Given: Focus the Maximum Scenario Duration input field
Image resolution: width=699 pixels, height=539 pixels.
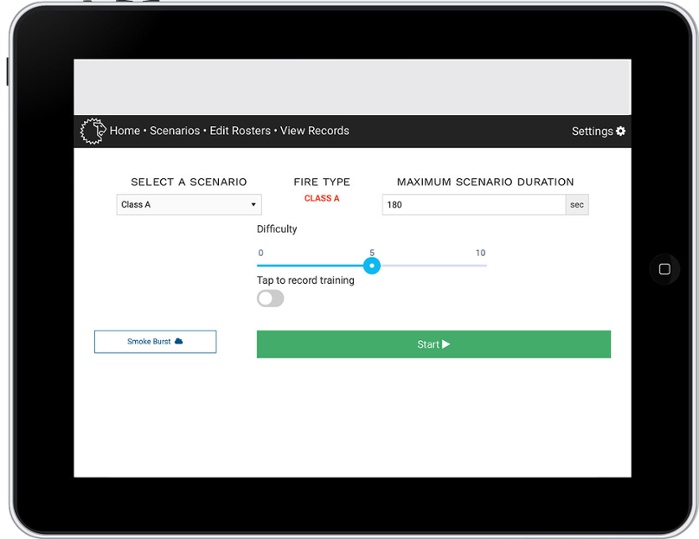Looking at the screenshot, I should [473, 205].
